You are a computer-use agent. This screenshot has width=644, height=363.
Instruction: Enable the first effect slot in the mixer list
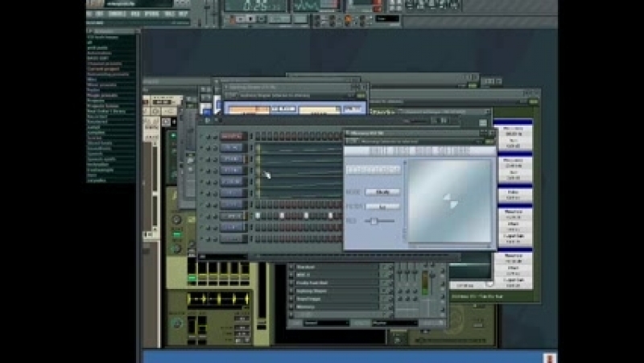point(291,267)
